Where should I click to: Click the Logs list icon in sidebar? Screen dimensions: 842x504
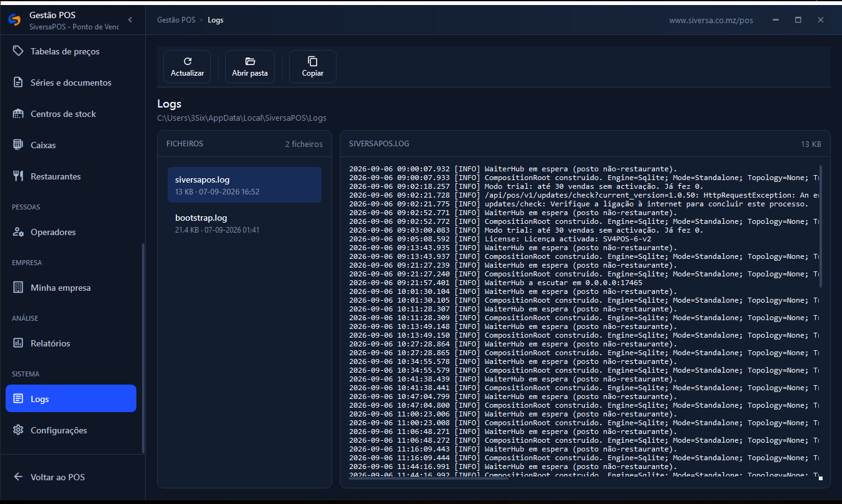click(x=18, y=399)
